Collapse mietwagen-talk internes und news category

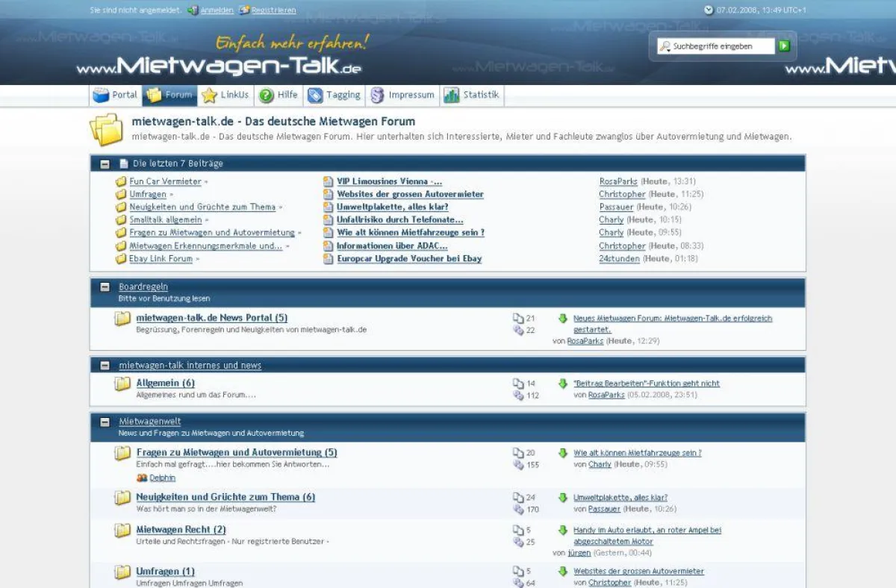tap(105, 366)
